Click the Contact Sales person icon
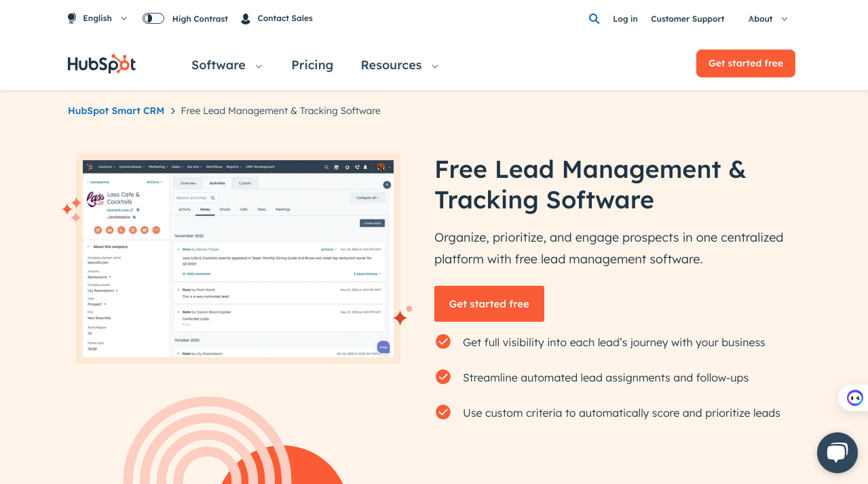Viewport: 868px width, 484px height. click(246, 18)
